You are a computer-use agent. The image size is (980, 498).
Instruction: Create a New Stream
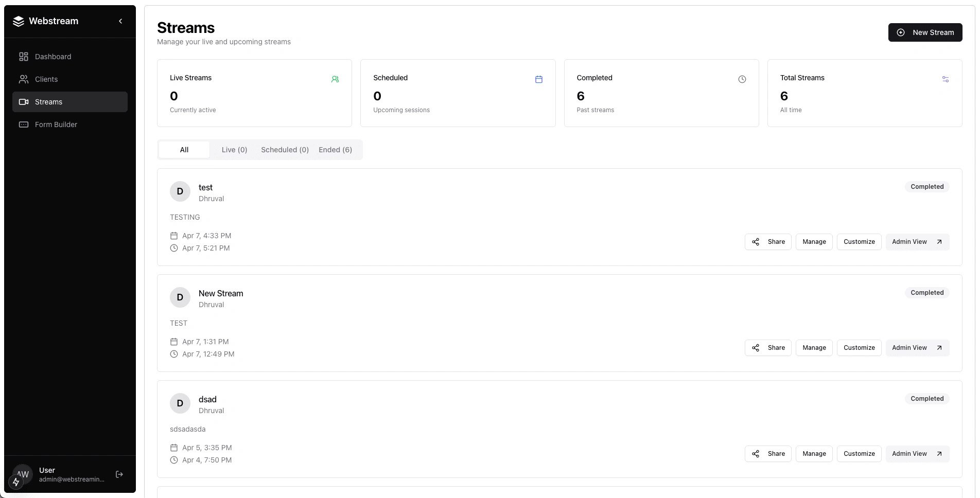(925, 32)
